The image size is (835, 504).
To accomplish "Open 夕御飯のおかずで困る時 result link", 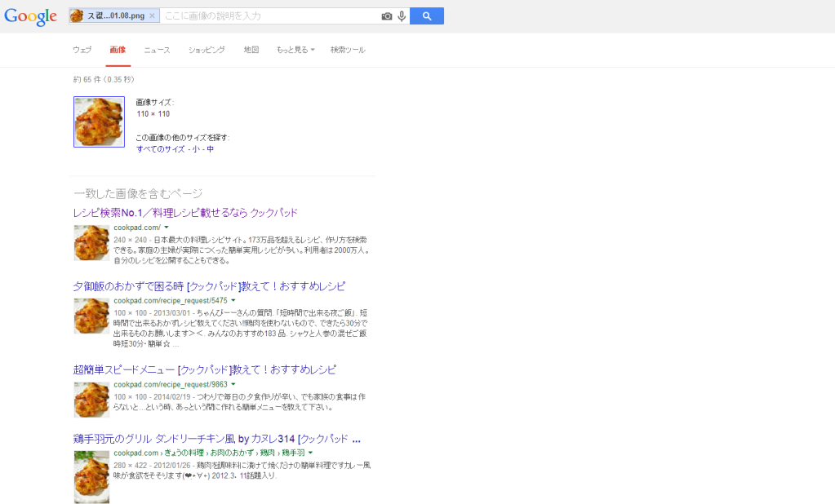I will pyautogui.click(x=209, y=286).
